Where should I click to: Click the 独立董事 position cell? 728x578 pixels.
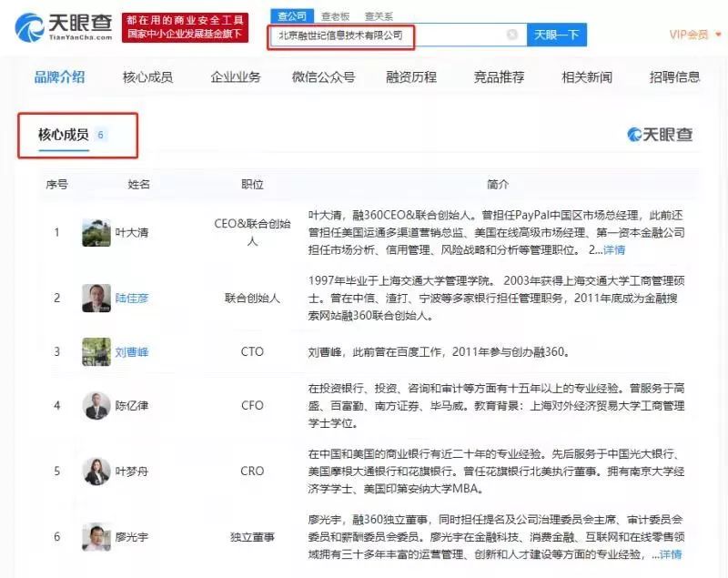point(252,537)
